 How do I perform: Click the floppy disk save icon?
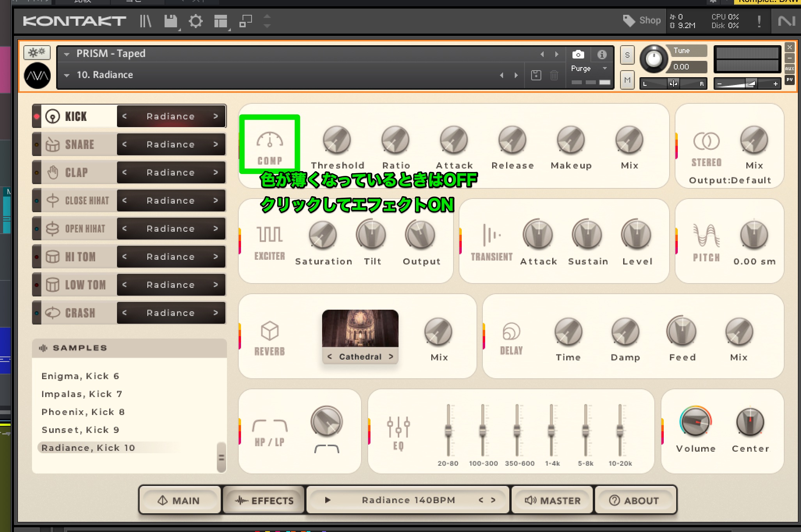tap(170, 21)
